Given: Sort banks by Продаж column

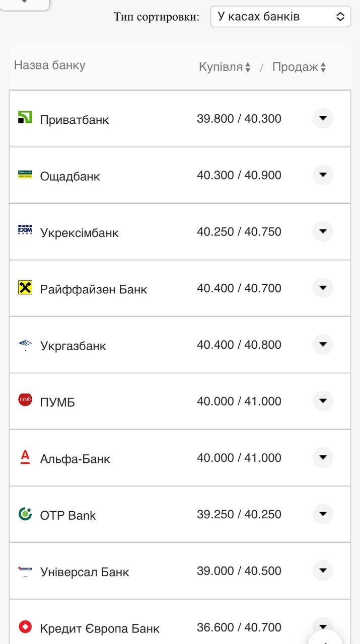Looking at the screenshot, I should (x=299, y=67).
